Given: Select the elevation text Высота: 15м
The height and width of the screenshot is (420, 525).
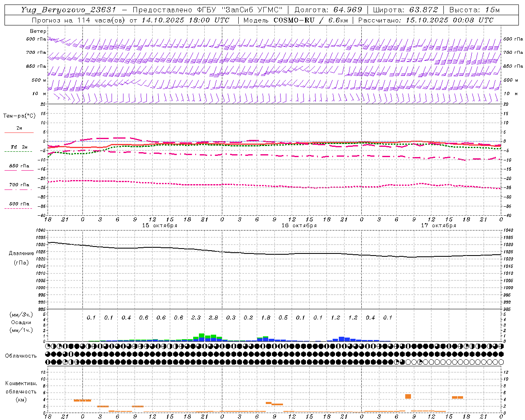Looking at the screenshot, I should point(475,10).
